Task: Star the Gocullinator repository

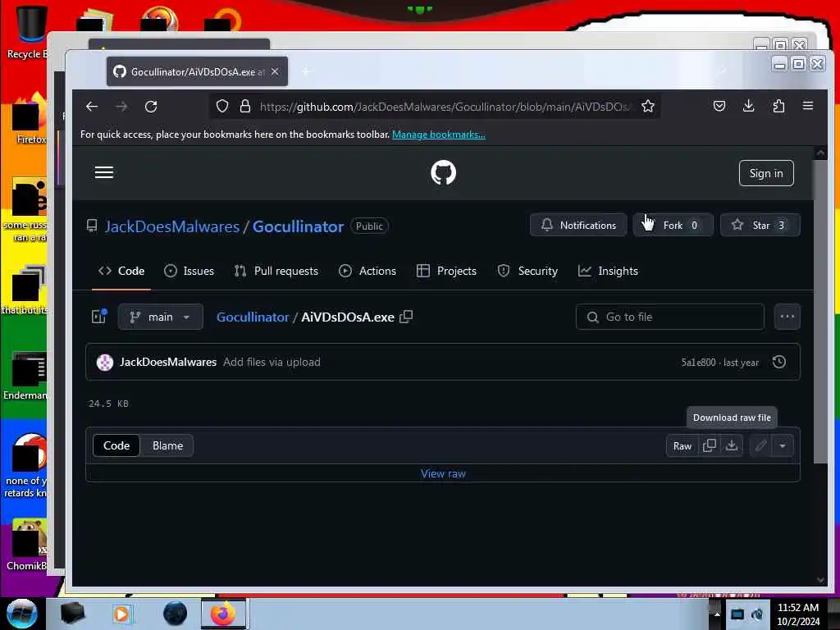Action: point(760,225)
